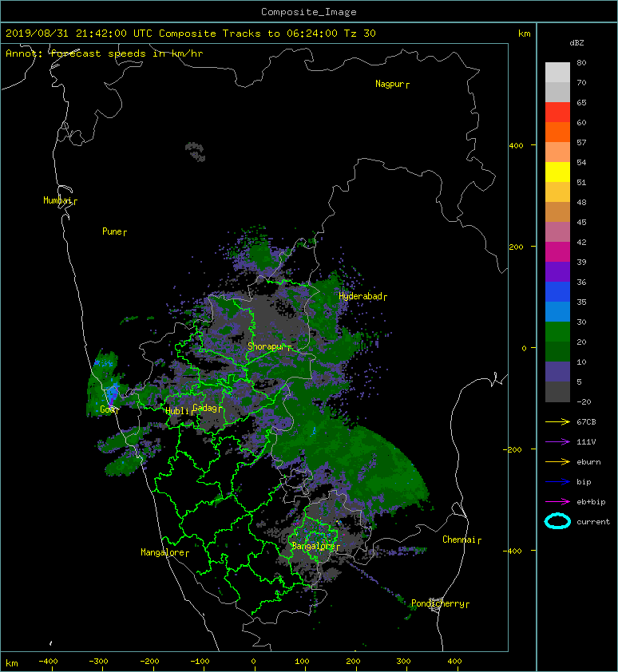Click the 10 dBZ slate purple swatch

coord(557,372)
